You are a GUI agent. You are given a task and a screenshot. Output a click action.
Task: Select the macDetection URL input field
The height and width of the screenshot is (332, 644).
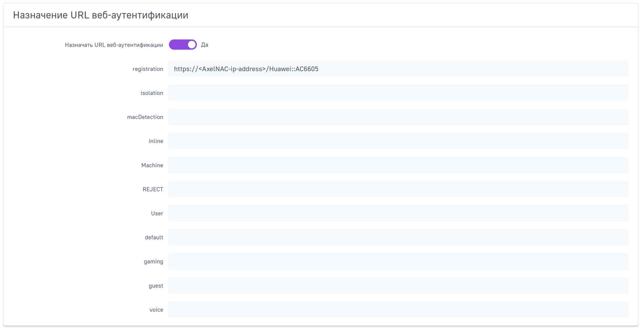pos(398,117)
